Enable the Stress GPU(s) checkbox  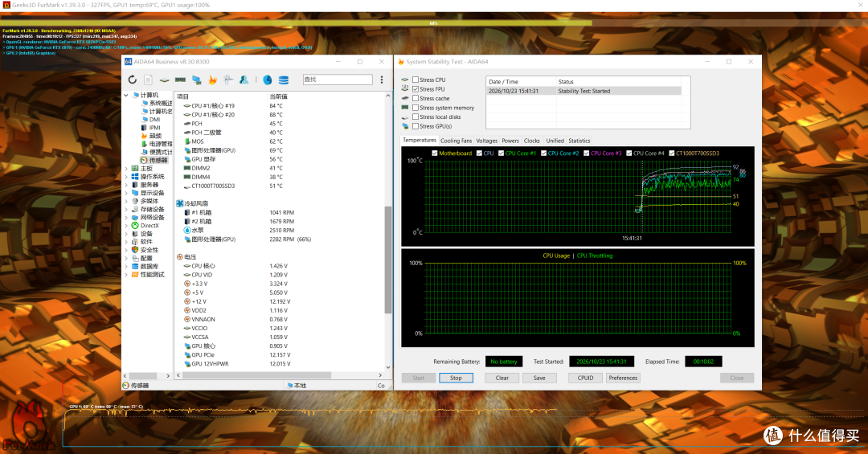[416, 126]
